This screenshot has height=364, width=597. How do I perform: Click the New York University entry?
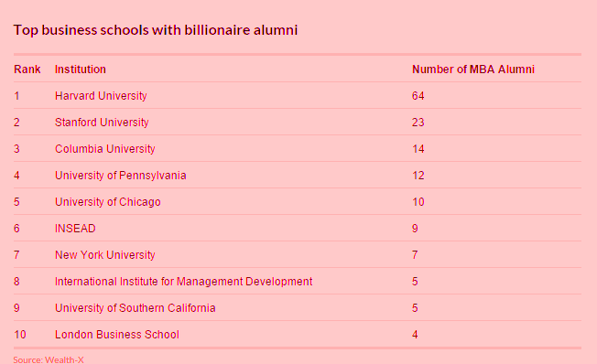pos(104,255)
